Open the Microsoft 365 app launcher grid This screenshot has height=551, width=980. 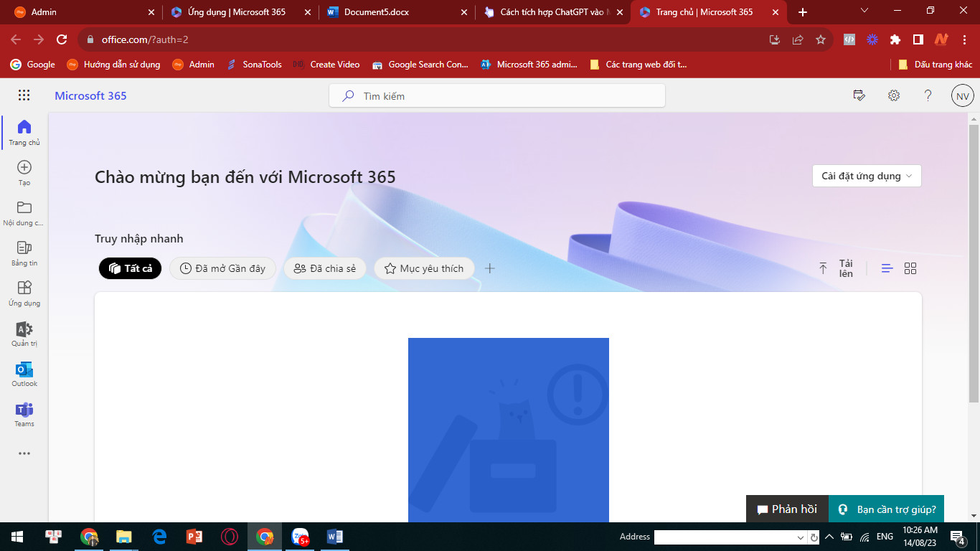pyautogui.click(x=24, y=95)
